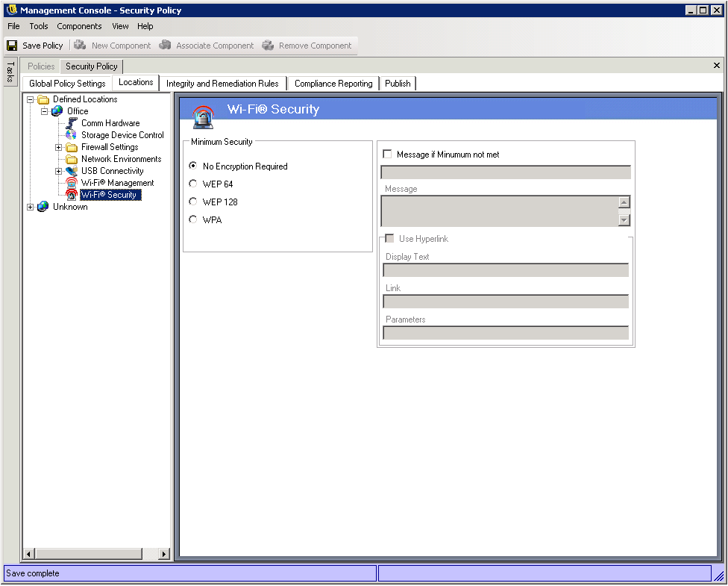Click the New Component icon
The width and height of the screenshot is (728, 586).
pos(80,45)
